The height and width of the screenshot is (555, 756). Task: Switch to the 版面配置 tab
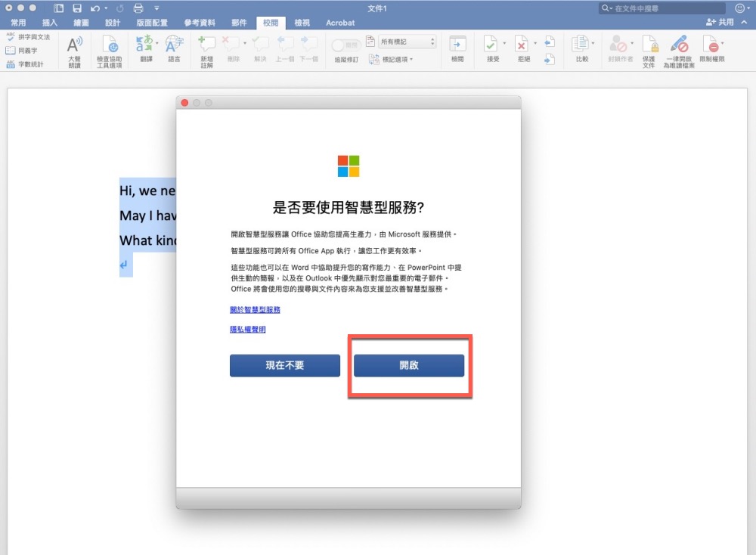click(152, 23)
